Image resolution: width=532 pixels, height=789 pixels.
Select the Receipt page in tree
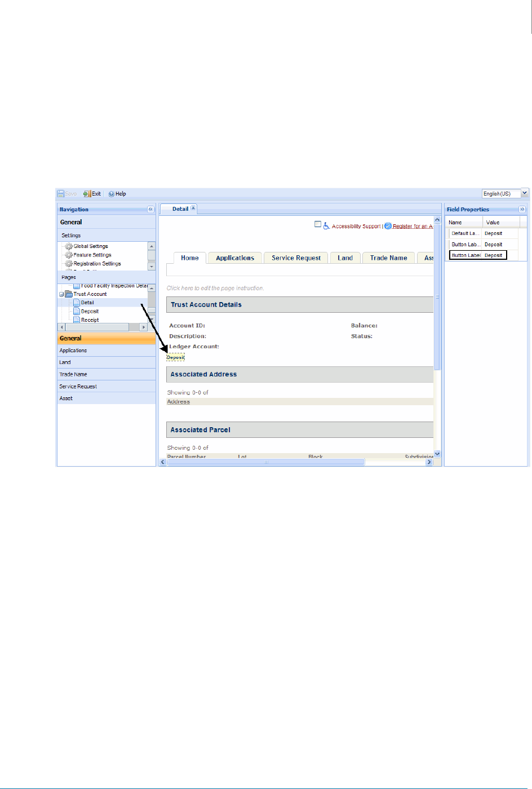click(x=90, y=320)
